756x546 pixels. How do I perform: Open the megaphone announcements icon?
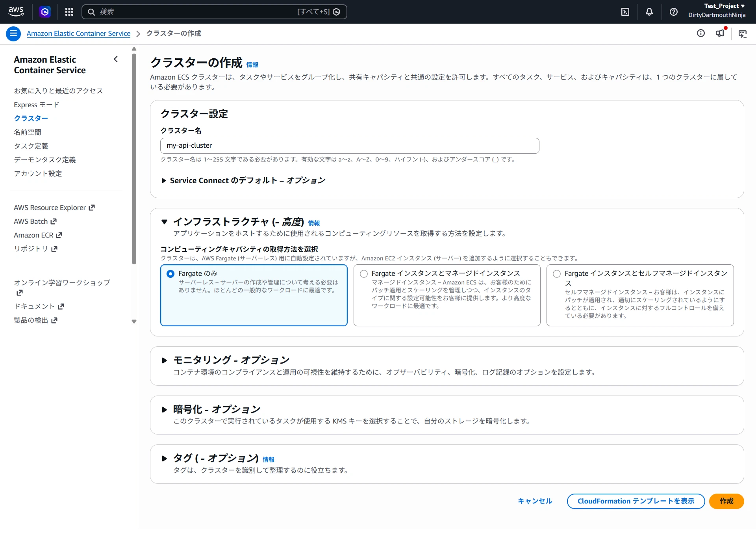point(720,33)
